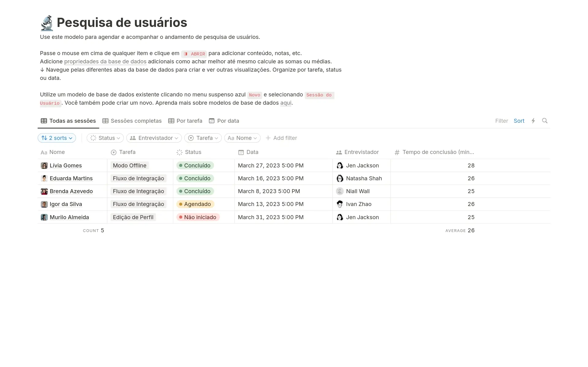Click the calendar icon on the Data column header
588x367 pixels.
(x=241, y=152)
